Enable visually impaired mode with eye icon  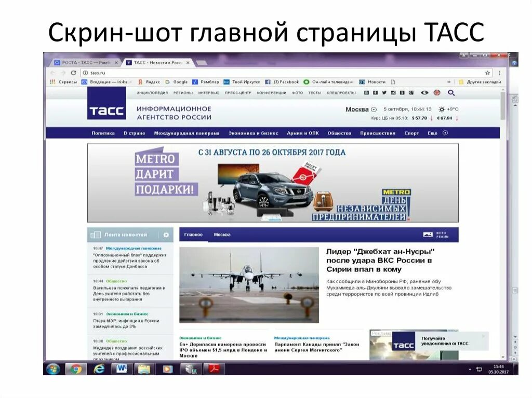point(424,92)
